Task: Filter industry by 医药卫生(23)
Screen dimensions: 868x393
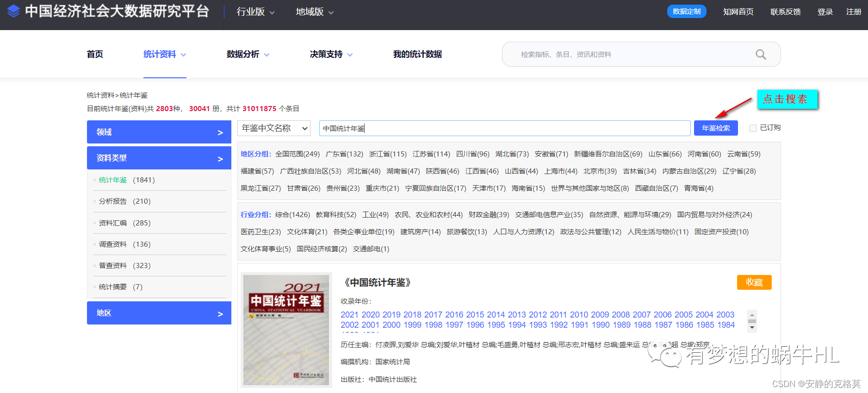Action: point(261,232)
